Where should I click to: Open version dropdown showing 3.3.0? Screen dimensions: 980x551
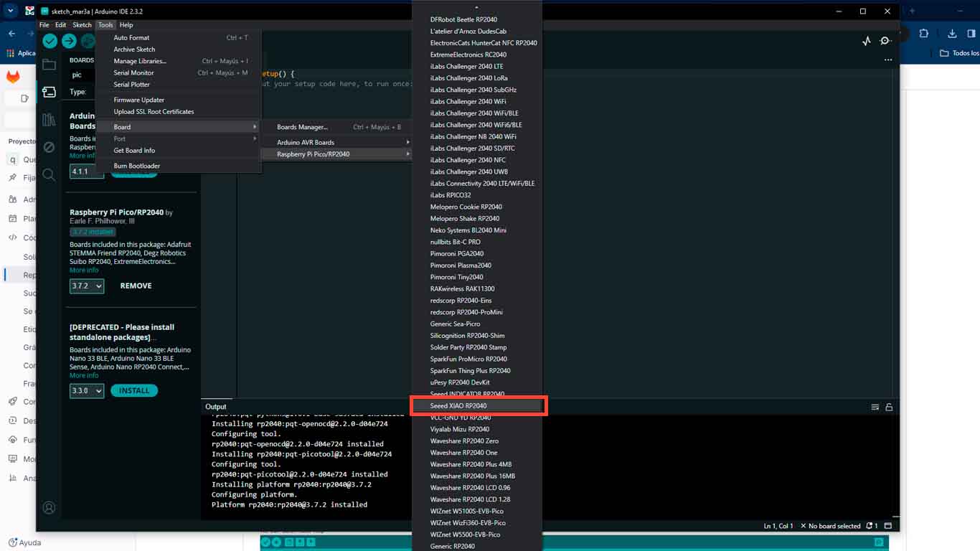87,391
